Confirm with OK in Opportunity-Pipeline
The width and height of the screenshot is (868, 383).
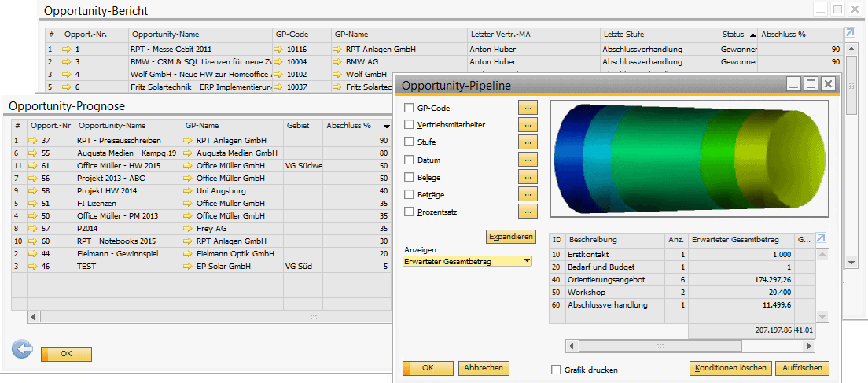[x=428, y=368]
